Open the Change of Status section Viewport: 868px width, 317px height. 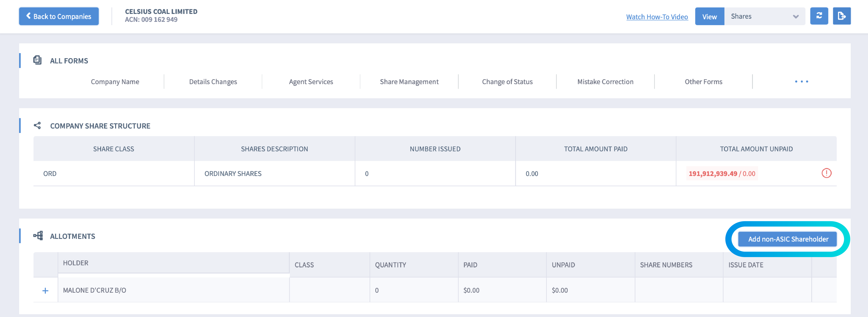tap(507, 81)
